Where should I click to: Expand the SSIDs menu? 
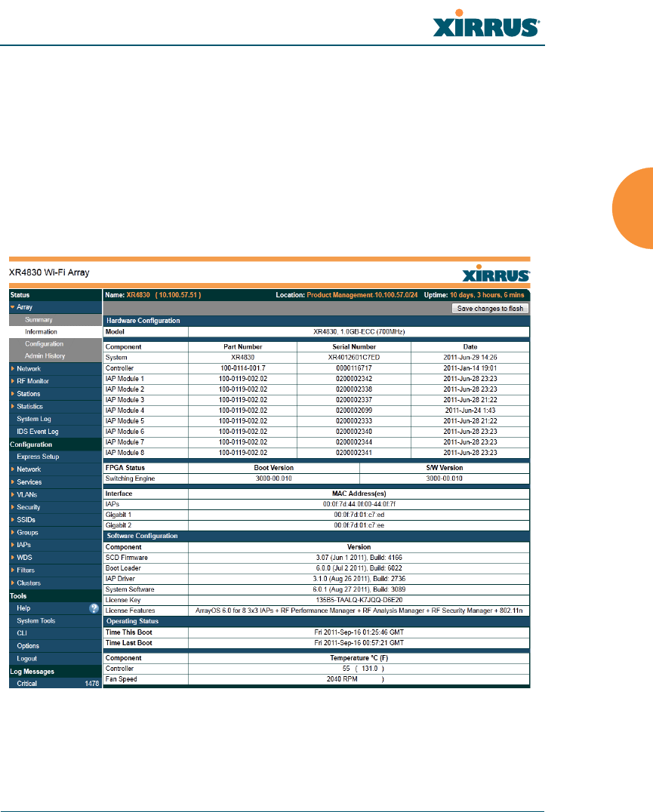click(26, 519)
